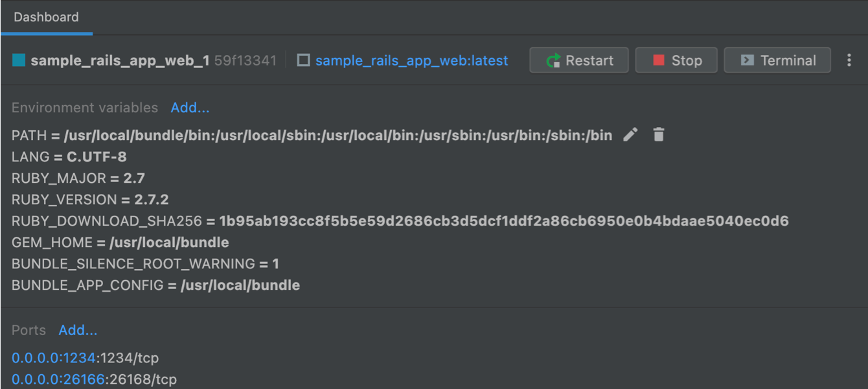Open the three-dot more actions menu

pyautogui.click(x=849, y=60)
